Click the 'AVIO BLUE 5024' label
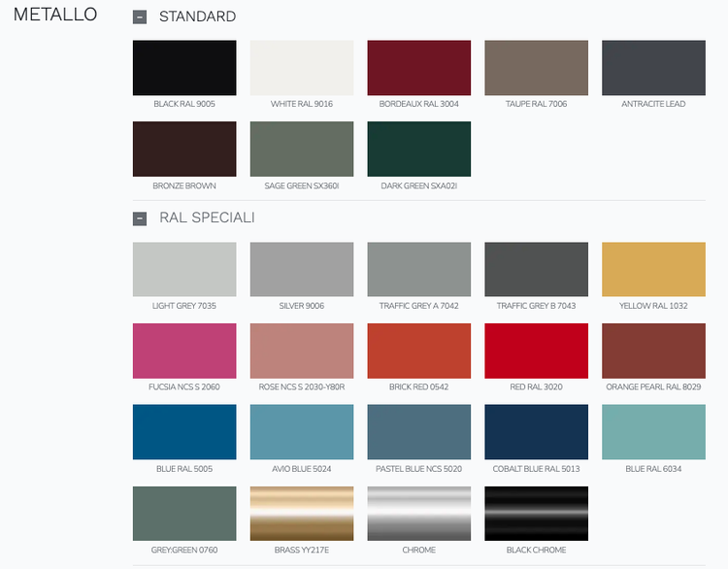Screen dimensions: 728x569 (302, 469)
